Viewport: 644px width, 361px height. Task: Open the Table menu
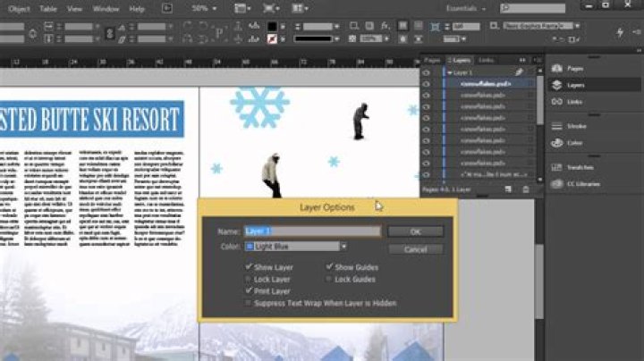[48, 9]
